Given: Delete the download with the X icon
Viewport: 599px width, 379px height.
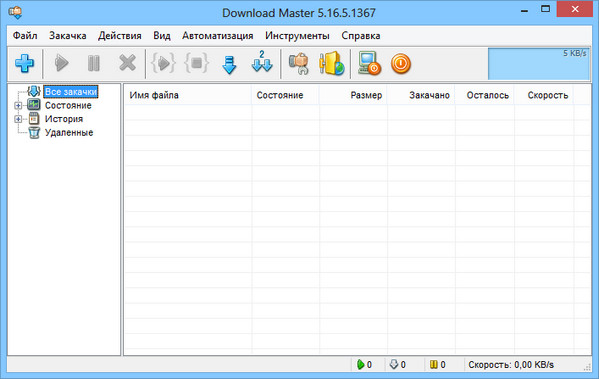Looking at the screenshot, I should (x=127, y=63).
